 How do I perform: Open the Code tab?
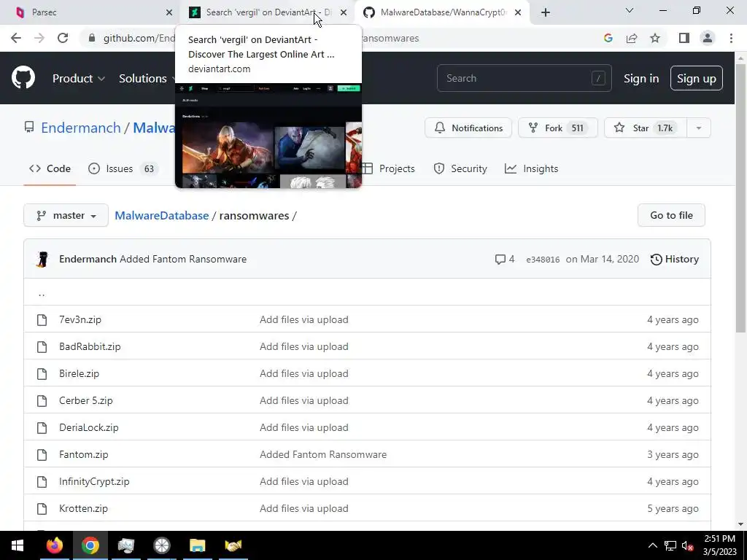50,168
